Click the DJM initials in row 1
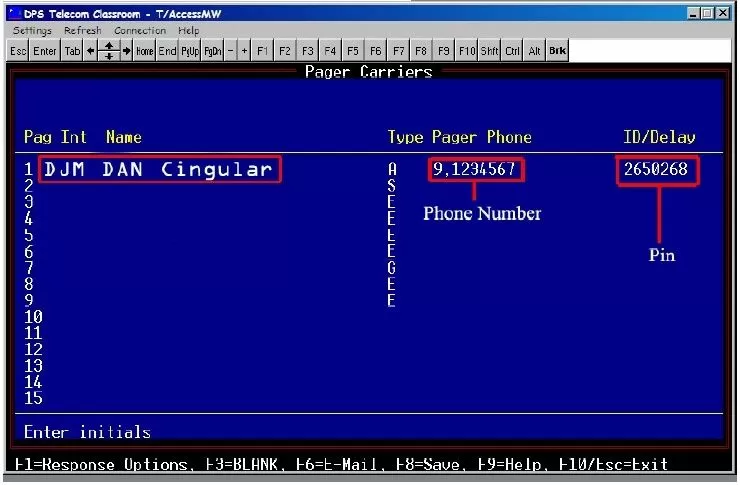 tap(64, 169)
